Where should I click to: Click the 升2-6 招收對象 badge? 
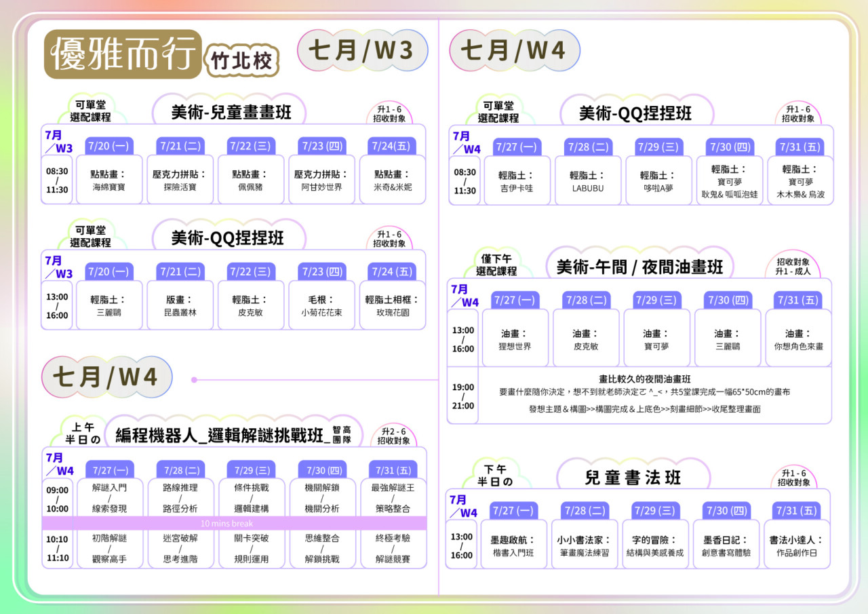(x=393, y=436)
